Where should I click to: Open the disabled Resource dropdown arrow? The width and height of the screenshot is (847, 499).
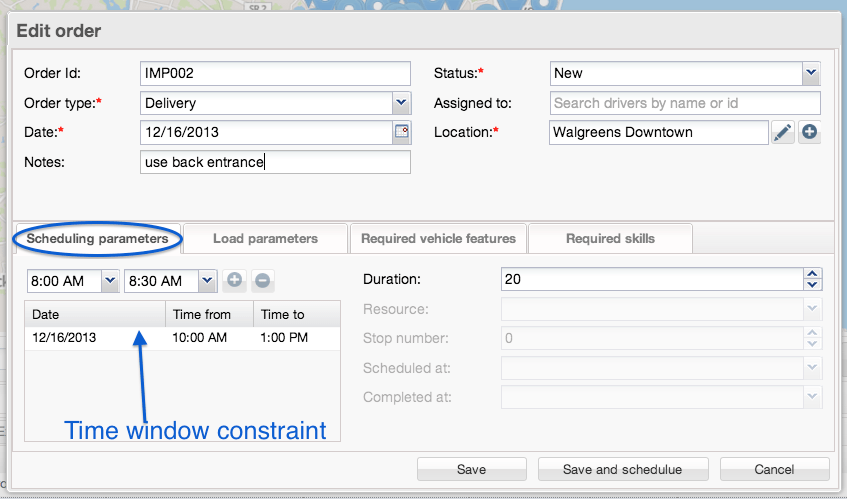point(812,309)
